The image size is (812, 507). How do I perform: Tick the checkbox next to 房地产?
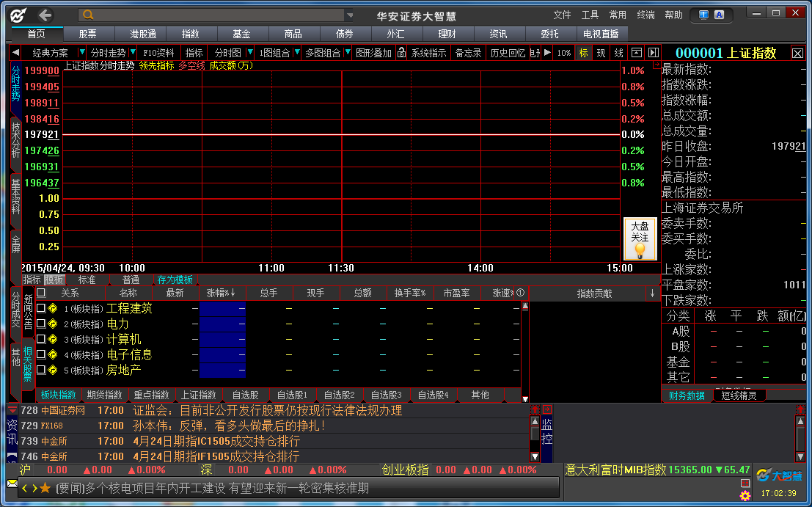pyautogui.click(x=41, y=371)
